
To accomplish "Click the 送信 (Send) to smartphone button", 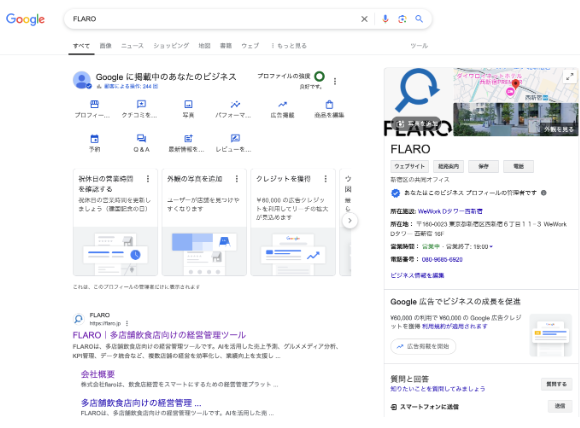I will click(560, 406).
